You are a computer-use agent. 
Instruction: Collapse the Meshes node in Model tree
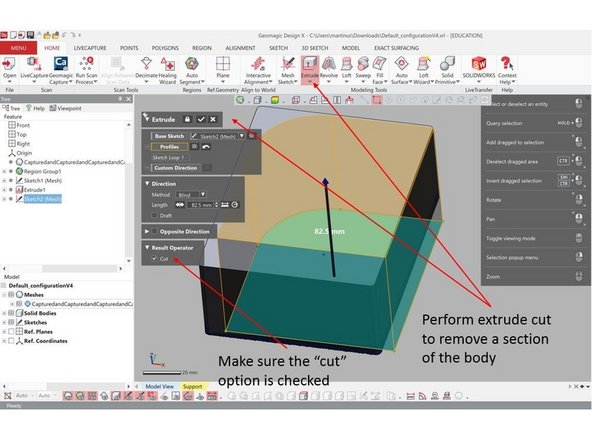click(x=4, y=294)
